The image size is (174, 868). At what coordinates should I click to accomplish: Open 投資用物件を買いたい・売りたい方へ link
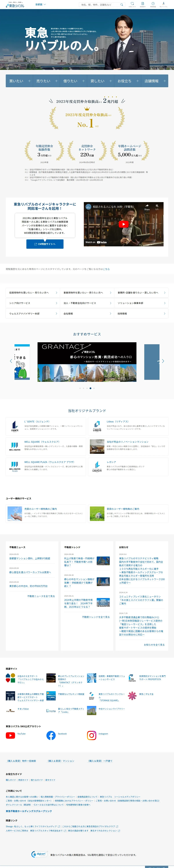[33, 293]
